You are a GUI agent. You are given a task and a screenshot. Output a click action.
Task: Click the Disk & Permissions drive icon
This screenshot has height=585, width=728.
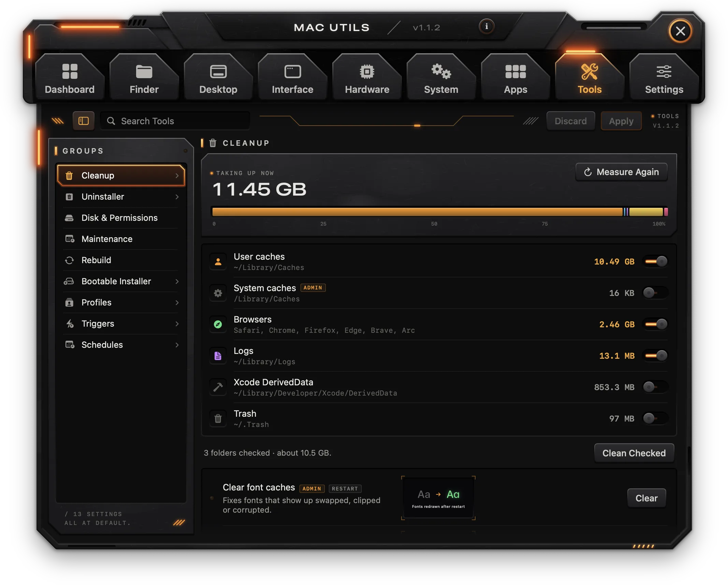pos(69,218)
